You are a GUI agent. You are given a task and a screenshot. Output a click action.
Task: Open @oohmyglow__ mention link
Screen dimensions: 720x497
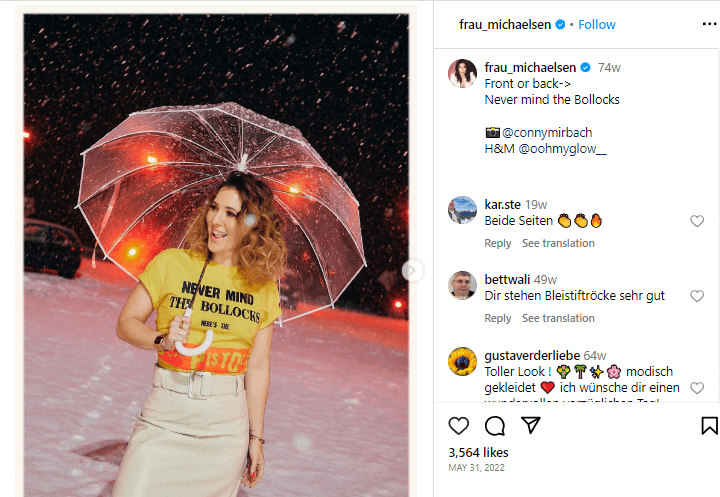click(563, 149)
